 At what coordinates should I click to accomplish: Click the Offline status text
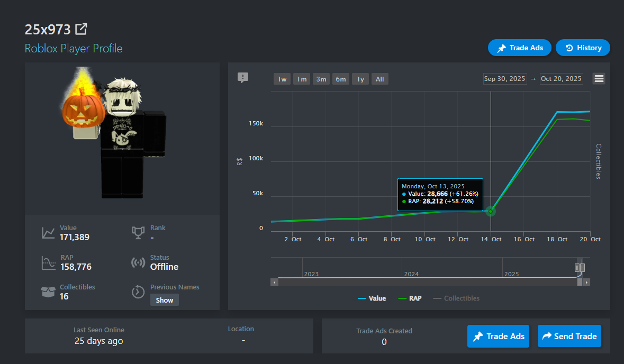tap(164, 267)
